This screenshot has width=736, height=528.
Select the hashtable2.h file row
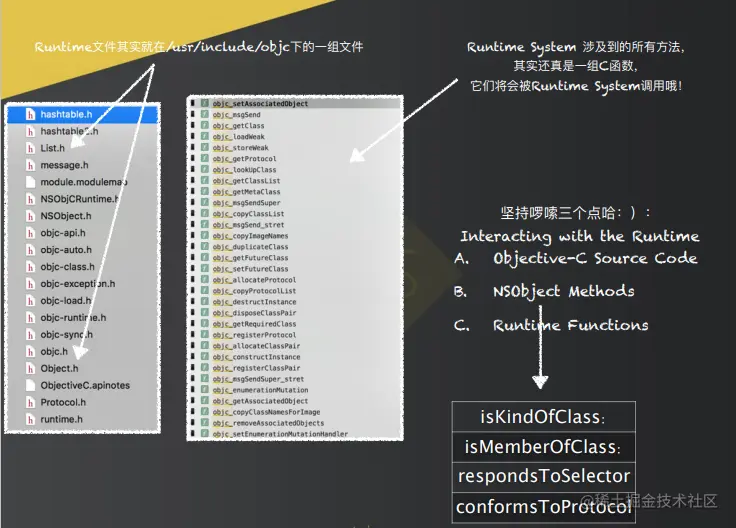click(x=83, y=131)
